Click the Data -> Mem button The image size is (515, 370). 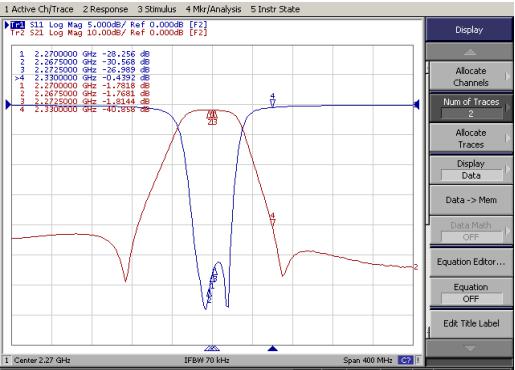471,200
